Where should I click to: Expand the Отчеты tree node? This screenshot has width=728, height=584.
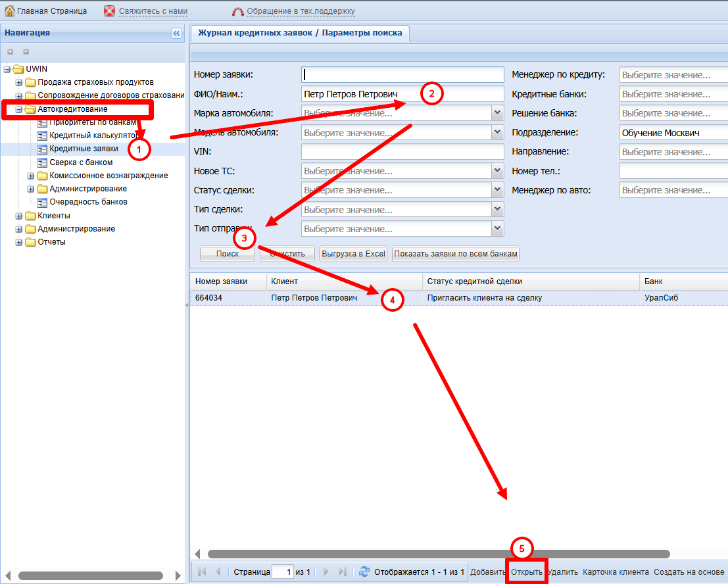pyautogui.click(x=19, y=242)
